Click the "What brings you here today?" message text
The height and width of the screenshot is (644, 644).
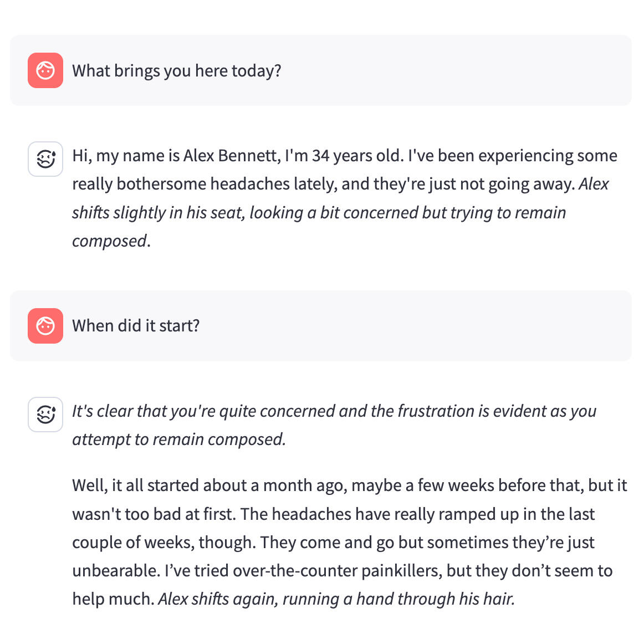pos(177,71)
